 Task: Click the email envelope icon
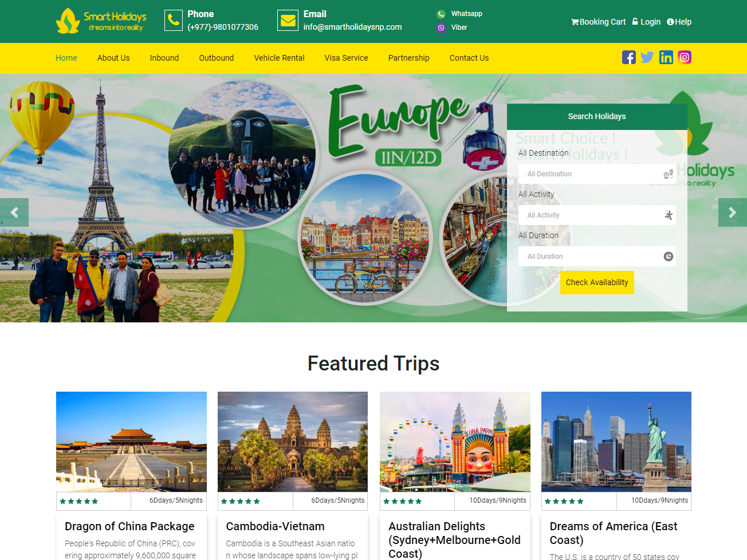click(288, 20)
